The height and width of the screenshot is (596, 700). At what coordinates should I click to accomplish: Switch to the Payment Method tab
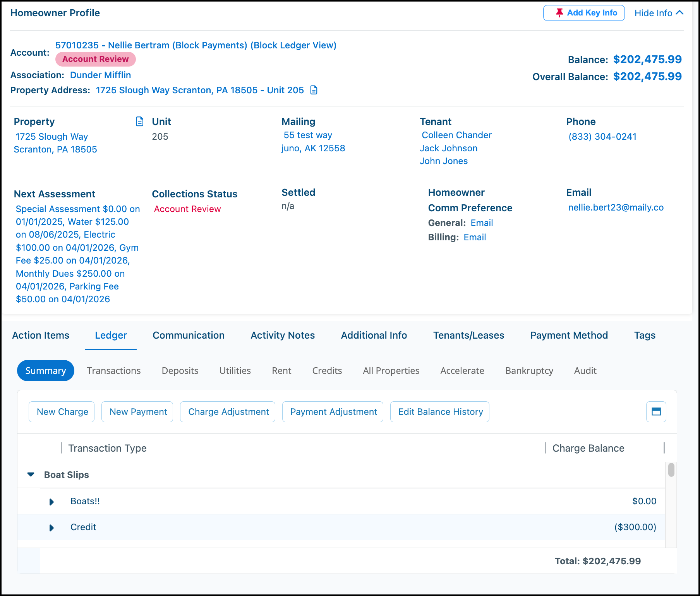click(x=569, y=335)
